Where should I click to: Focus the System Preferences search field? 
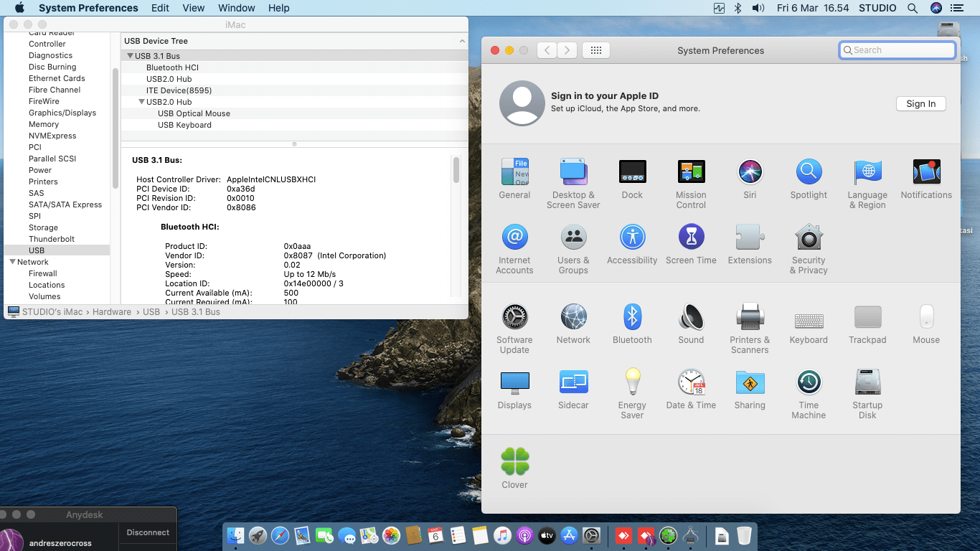pyautogui.click(x=897, y=50)
